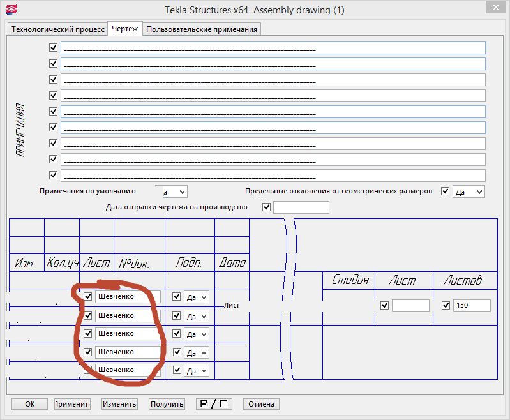Click the Листов field containing 130
The height and width of the screenshot is (420, 510).
coord(471,306)
